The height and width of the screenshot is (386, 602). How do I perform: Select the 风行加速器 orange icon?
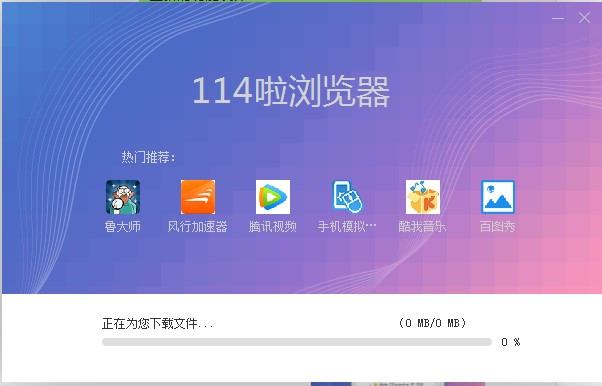coord(198,197)
